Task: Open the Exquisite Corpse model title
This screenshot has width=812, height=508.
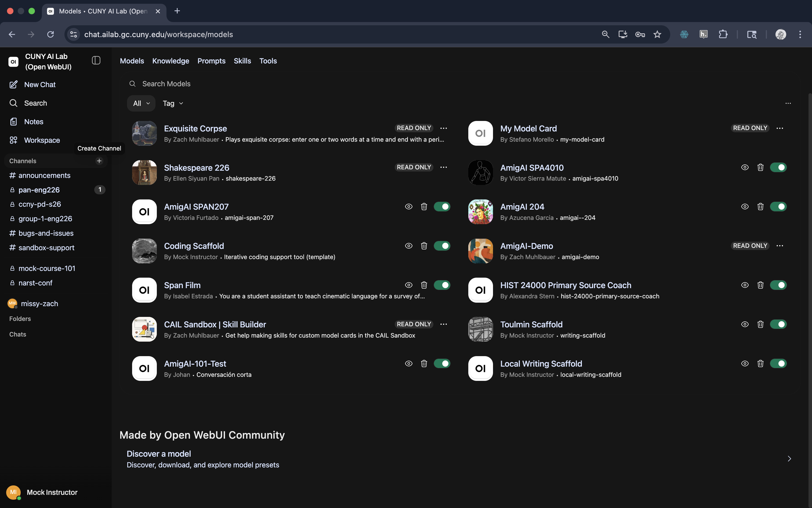Action: (195, 129)
